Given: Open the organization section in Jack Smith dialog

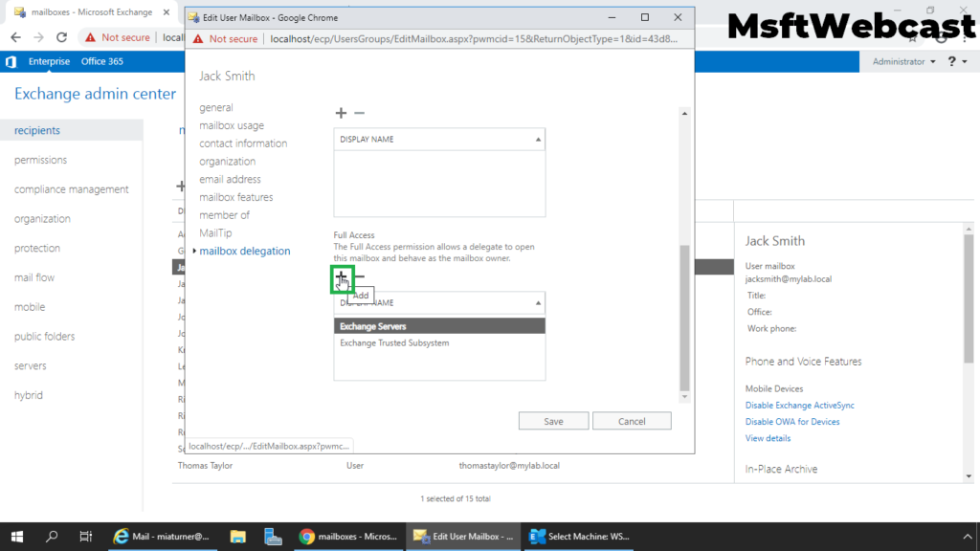Looking at the screenshot, I should tap(228, 161).
